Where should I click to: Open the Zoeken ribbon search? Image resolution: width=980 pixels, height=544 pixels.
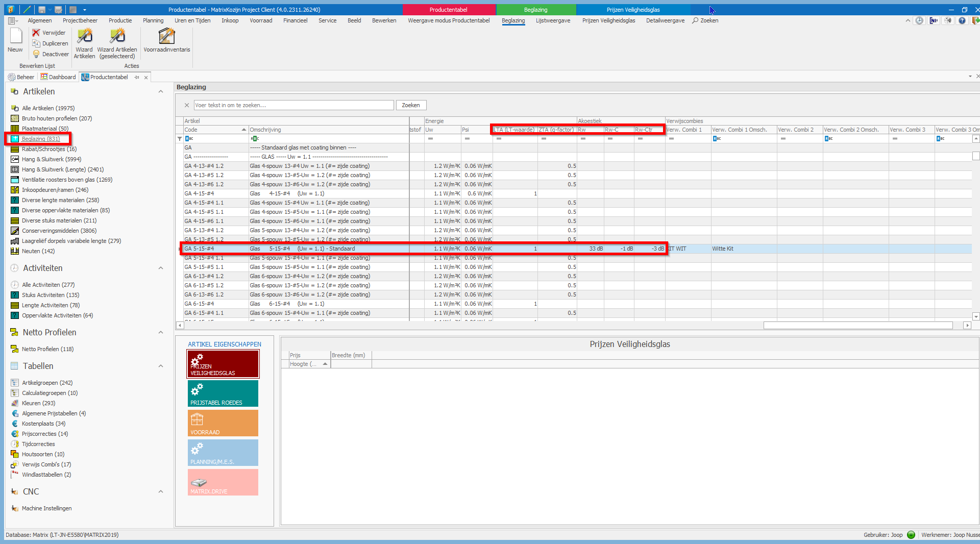point(705,20)
